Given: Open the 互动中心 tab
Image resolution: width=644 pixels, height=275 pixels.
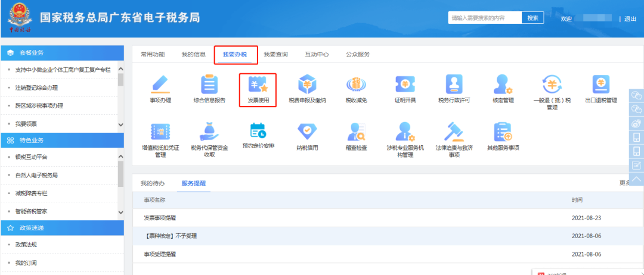Looking at the screenshot, I should [x=317, y=54].
